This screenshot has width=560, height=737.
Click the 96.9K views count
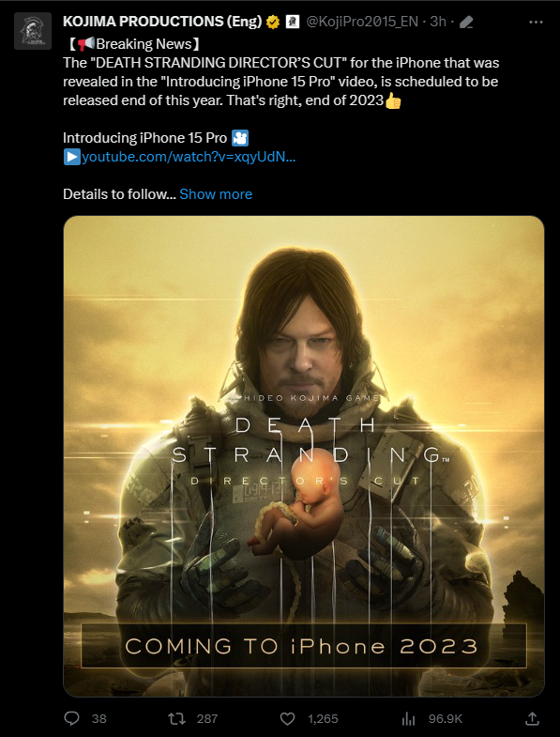tap(446, 718)
